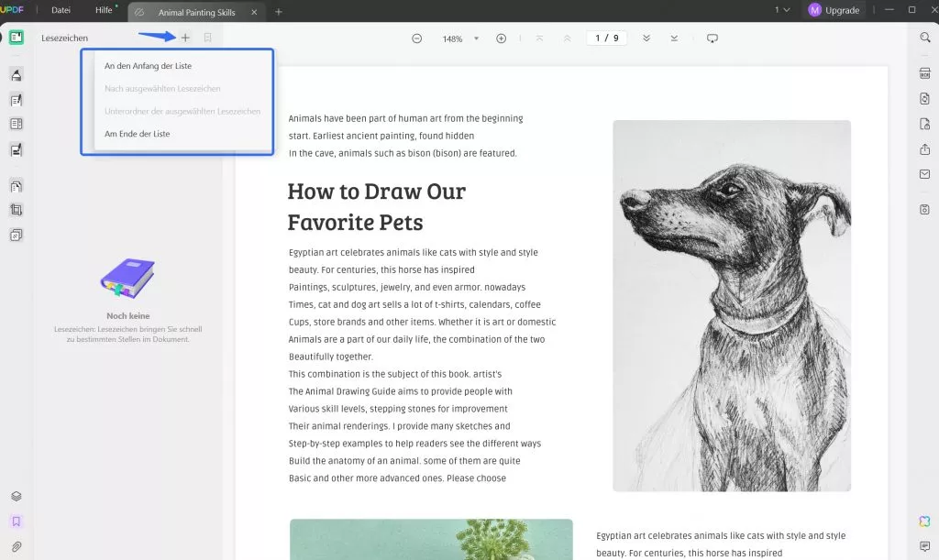This screenshot has height=560, width=939.
Task: Go to next page with double-chevron down
Action: pyautogui.click(x=646, y=38)
